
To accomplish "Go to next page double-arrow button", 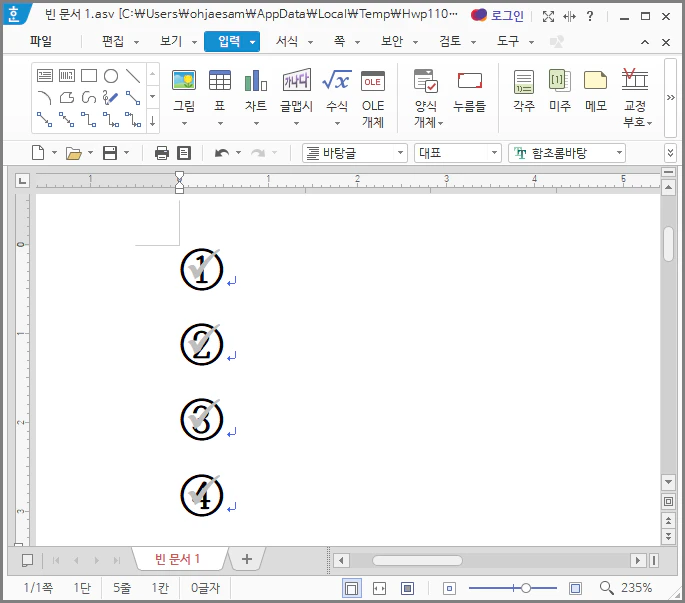I will [x=668, y=536].
